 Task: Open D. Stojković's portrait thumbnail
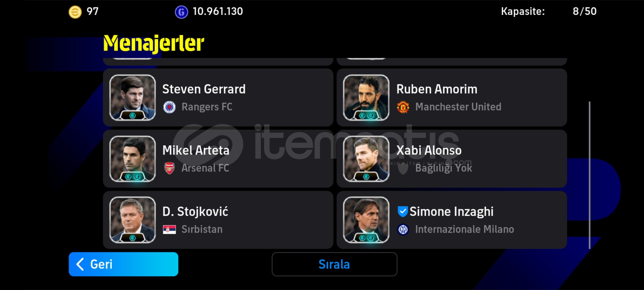[x=133, y=220]
